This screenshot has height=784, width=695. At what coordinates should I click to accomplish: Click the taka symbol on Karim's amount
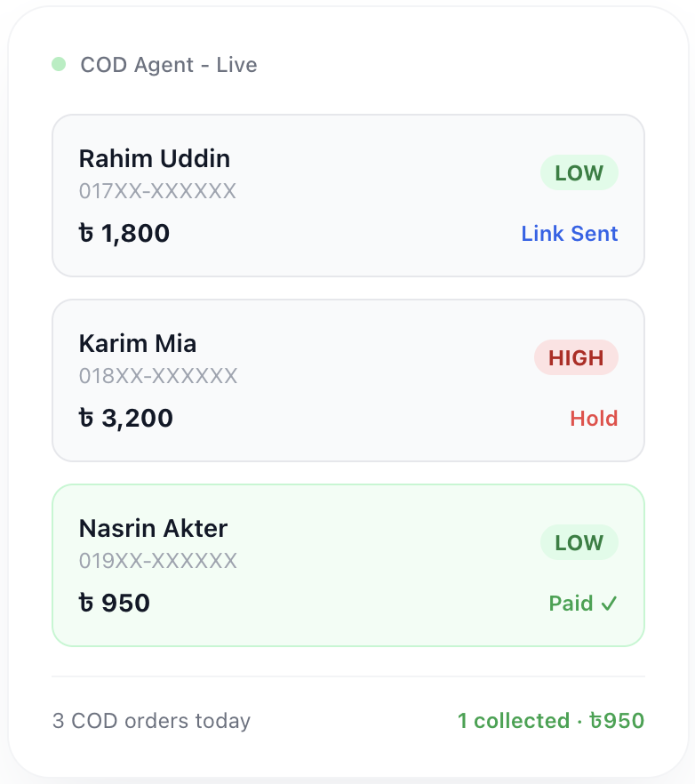(86, 418)
